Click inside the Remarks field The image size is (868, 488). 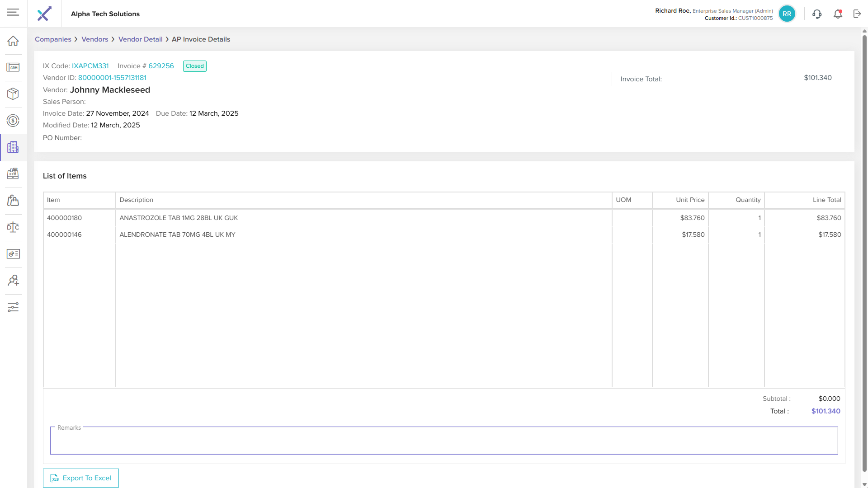(x=443, y=441)
